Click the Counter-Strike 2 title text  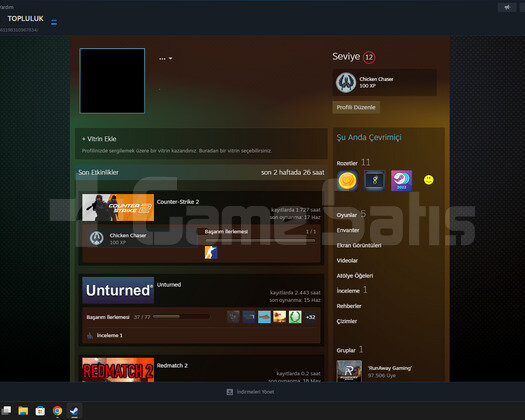point(178,202)
